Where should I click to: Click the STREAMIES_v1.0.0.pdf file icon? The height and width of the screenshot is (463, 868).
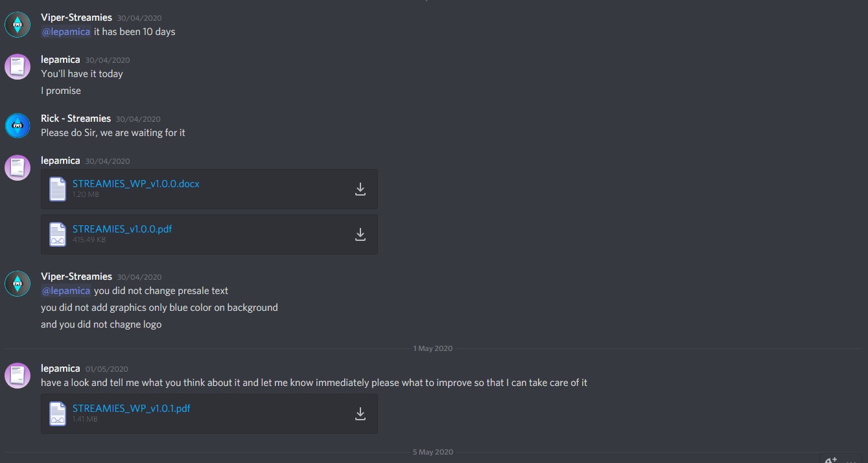coord(58,234)
